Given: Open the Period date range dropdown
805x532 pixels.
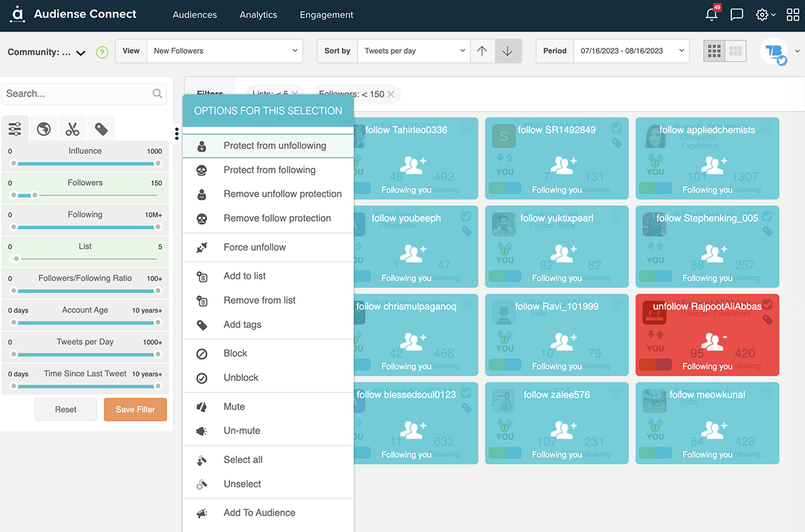Looking at the screenshot, I should 631,51.
